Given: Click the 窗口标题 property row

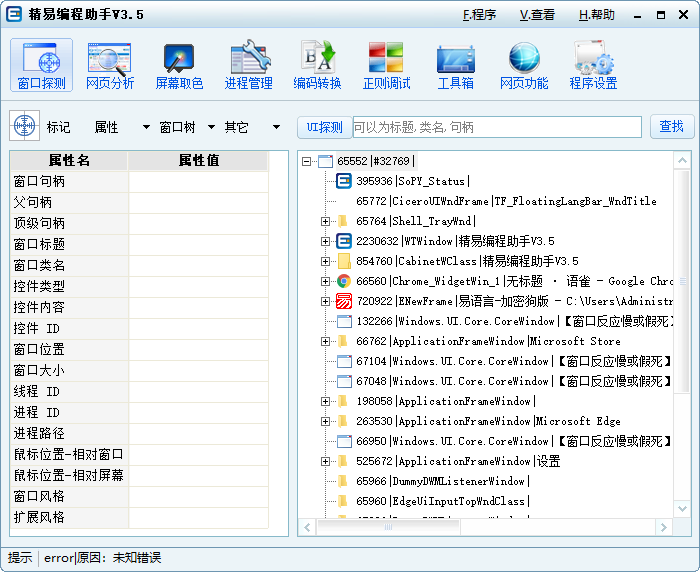Looking at the screenshot, I should click(139, 244).
